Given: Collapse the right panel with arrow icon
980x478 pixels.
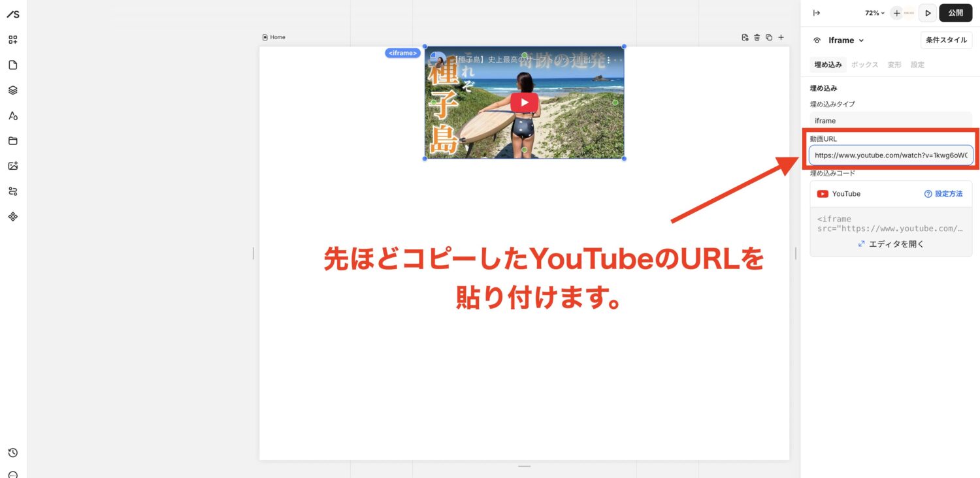Looking at the screenshot, I should pyautogui.click(x=816, y=13).
